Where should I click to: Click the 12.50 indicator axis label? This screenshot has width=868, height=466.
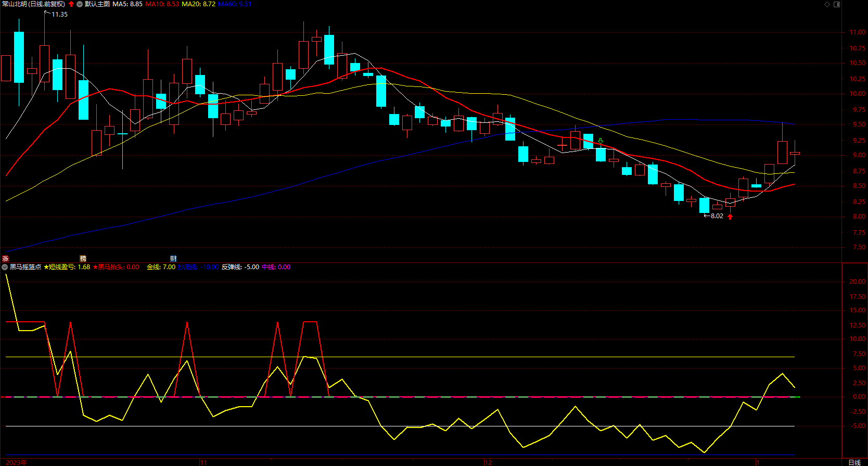[858, 325]
